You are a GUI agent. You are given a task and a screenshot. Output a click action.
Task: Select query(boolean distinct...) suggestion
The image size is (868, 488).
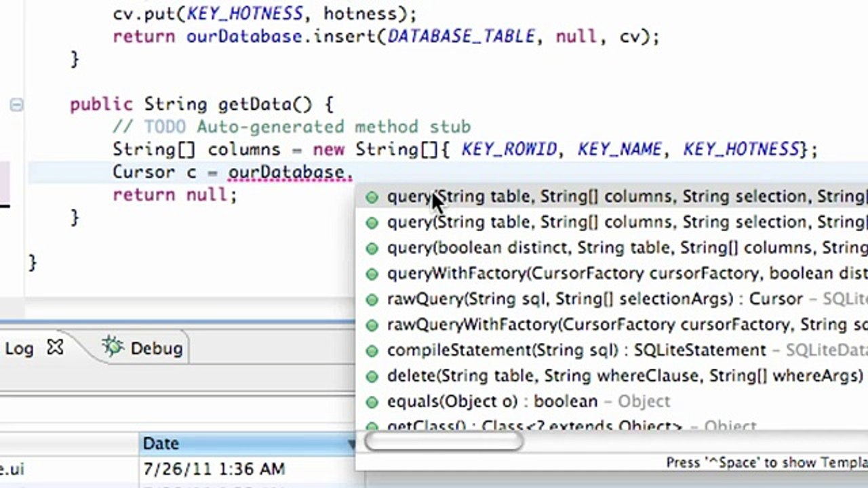(x=612, y=248)
